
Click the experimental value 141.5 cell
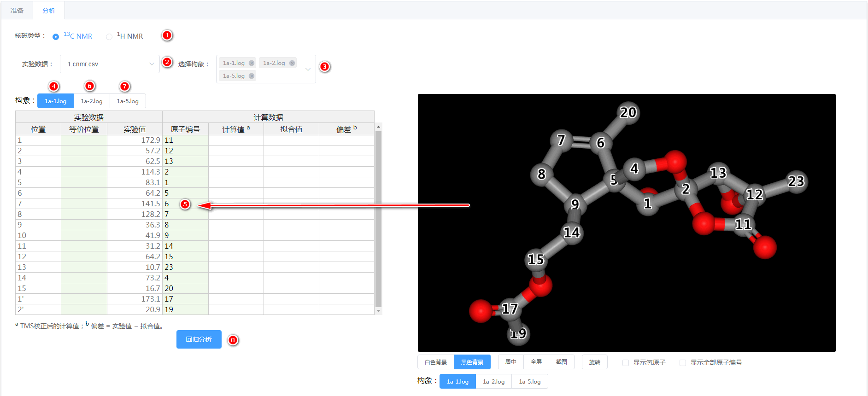tap(135, 204)
